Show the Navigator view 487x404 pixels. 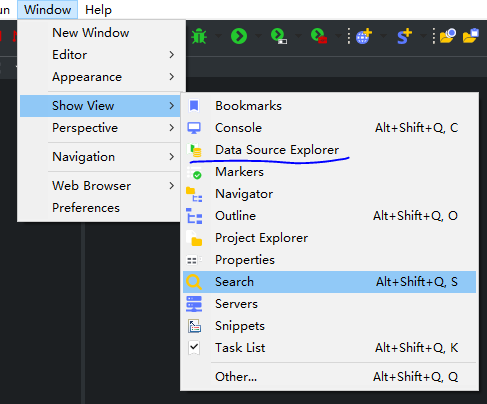pyautogui.click(x=329, y=194)
